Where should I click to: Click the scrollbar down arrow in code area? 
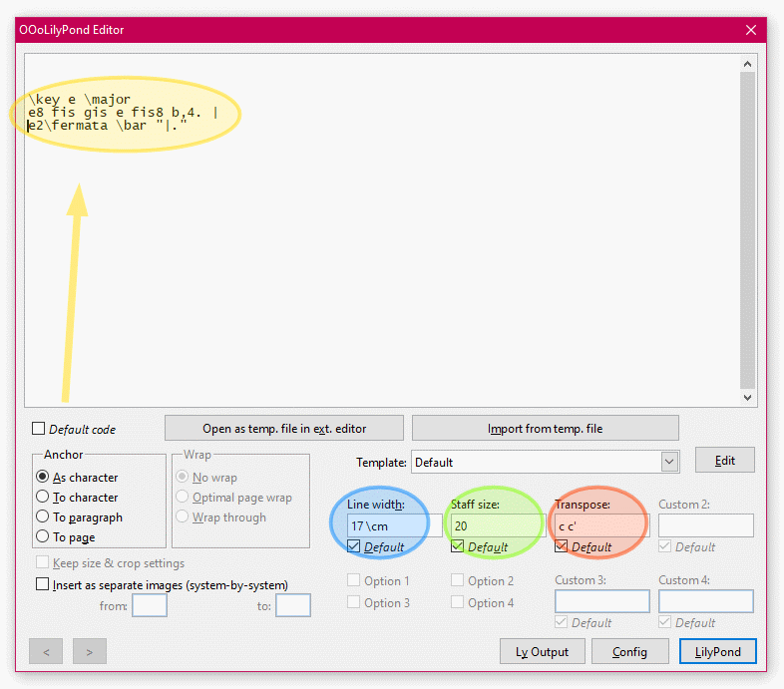coord(747,398)
